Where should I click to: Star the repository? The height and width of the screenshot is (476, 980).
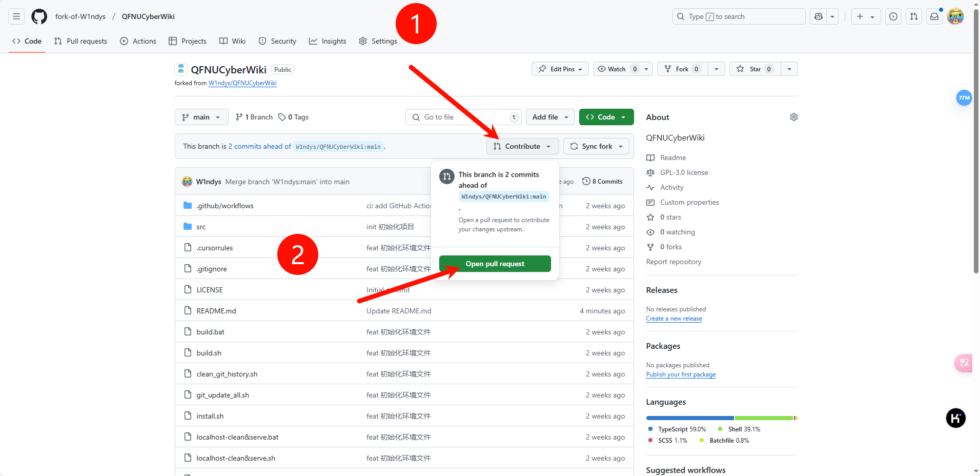[x=755, y=69]
